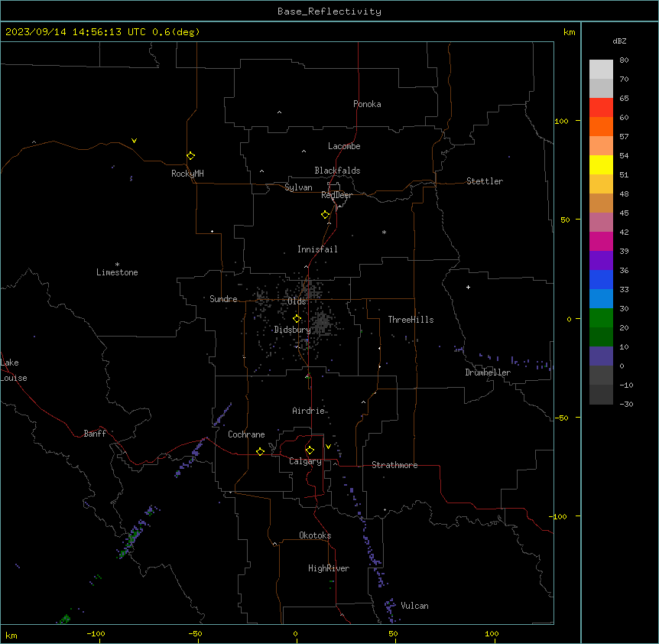Select the magenta 39–42 dBZ legend band
This screenshot has height=644, width=659.
coord(601,241)
